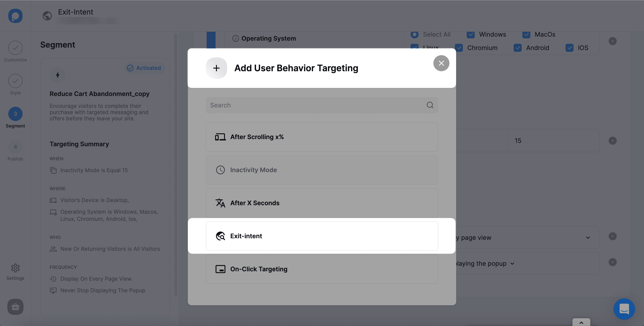Click the After Scrolling device icon

coord(220,137)
